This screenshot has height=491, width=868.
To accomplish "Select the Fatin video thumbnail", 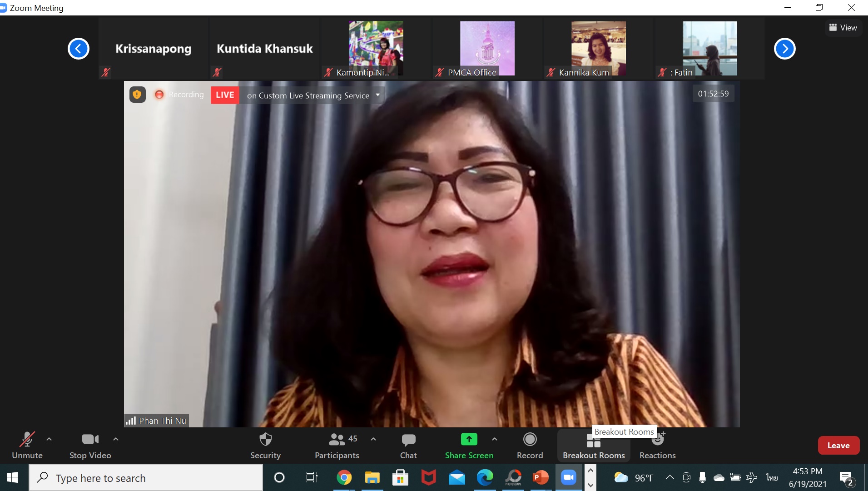I will coord(709,49).
